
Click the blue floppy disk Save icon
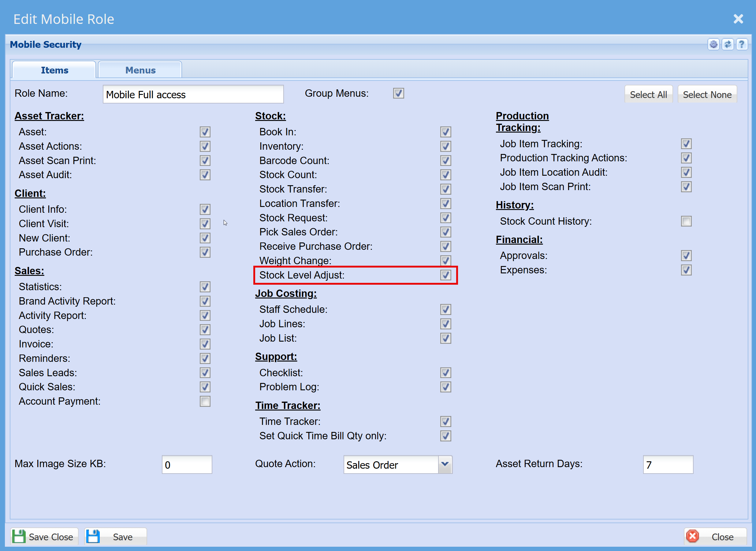tap(93, 536)
